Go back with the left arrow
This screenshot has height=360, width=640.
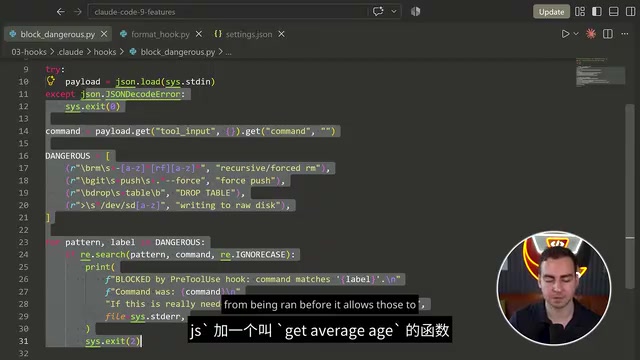point(60,12)
